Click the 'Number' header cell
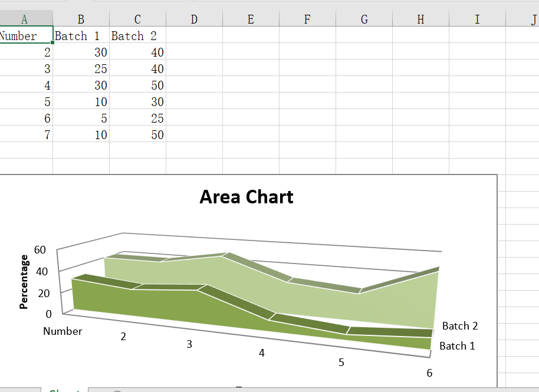539x392 pixels. 26,35
